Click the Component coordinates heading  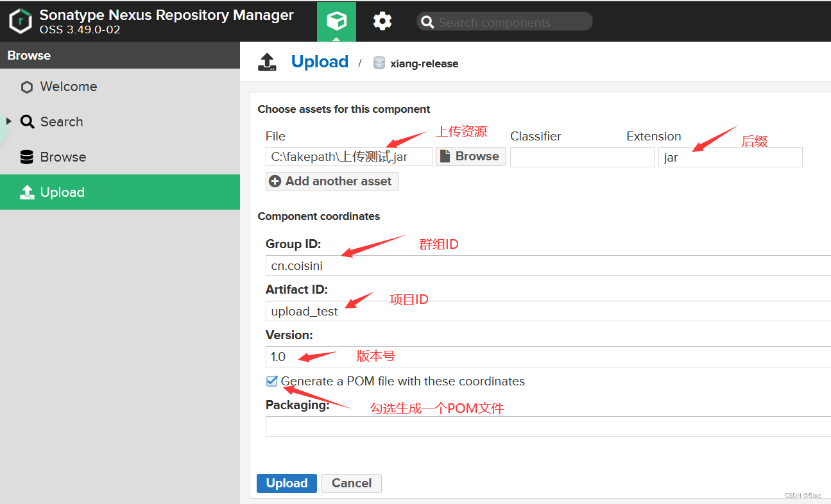pos(319,216)
